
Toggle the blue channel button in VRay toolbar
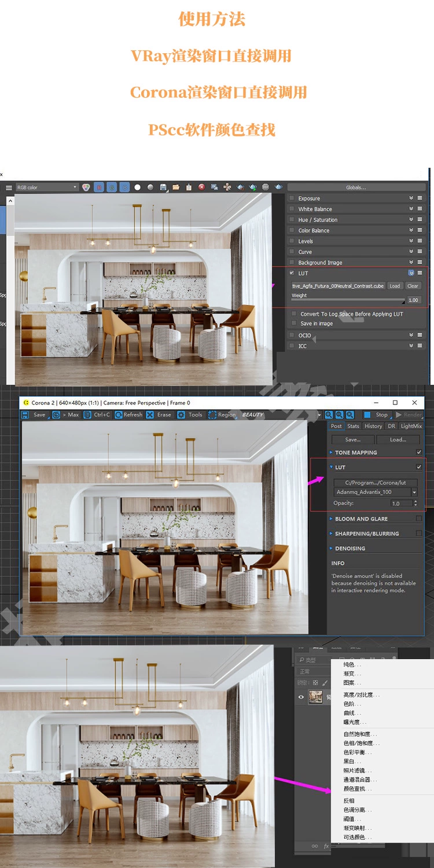click(124, 187)
